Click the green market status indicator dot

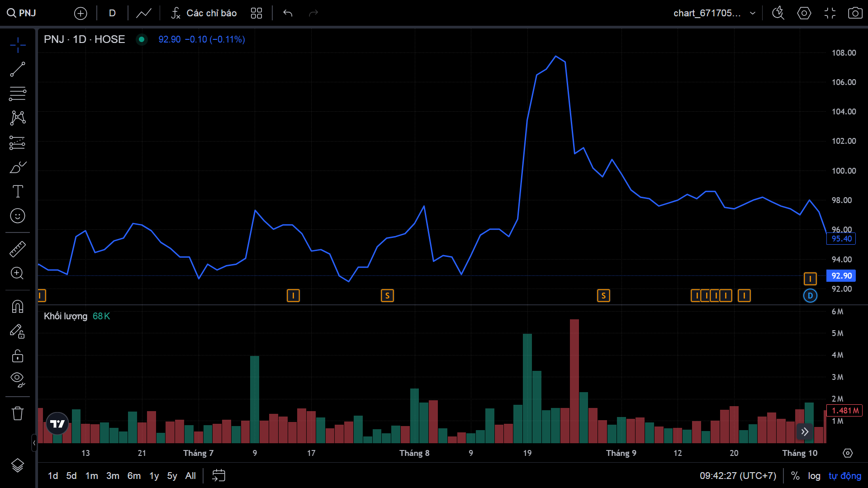pos(142,39)
